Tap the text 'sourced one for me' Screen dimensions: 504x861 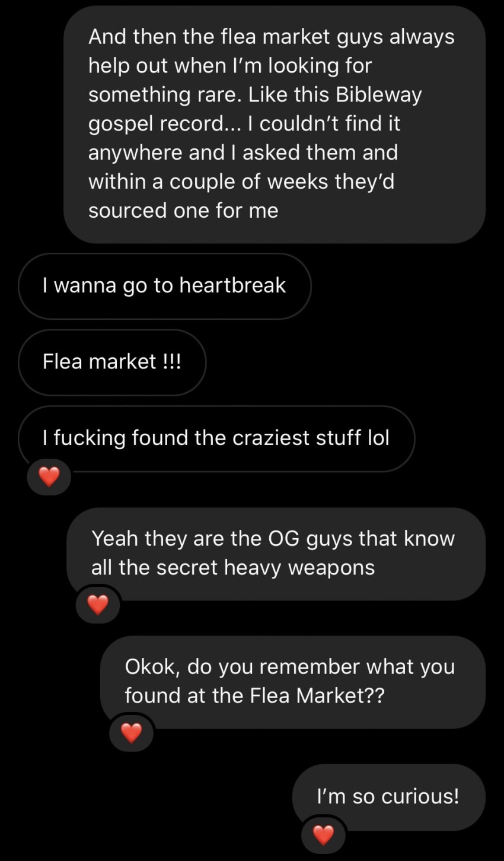point(183,211)
